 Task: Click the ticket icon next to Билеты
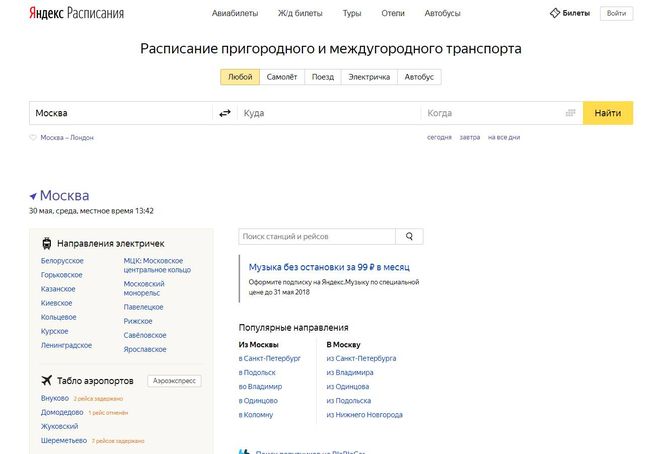click(x=555, y=13)
